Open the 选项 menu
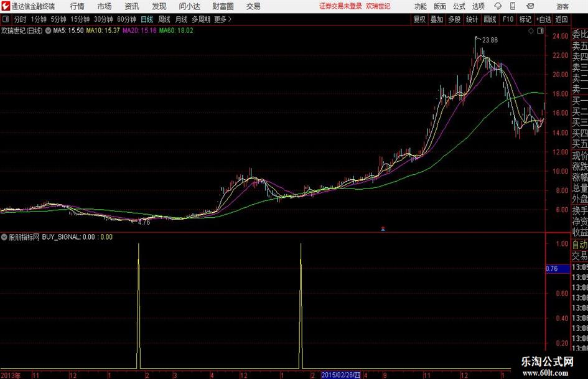 (478, 6)
